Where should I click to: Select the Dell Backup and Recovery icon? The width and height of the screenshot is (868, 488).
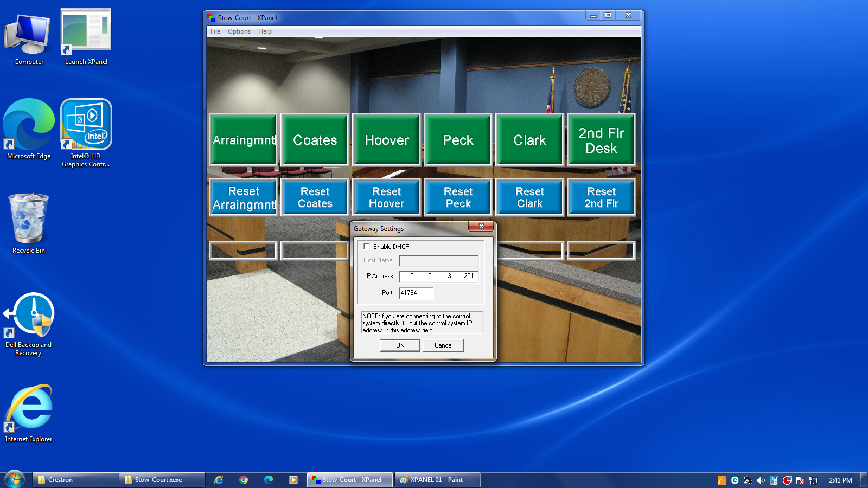[x=29, y=324]
